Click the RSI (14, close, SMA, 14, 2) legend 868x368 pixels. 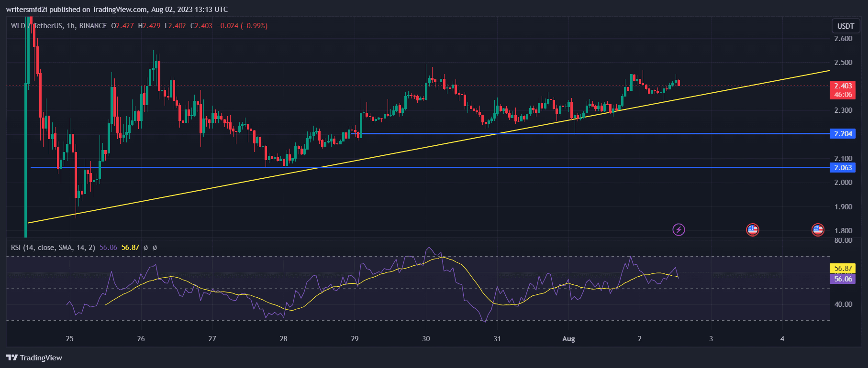pos(53,248)
